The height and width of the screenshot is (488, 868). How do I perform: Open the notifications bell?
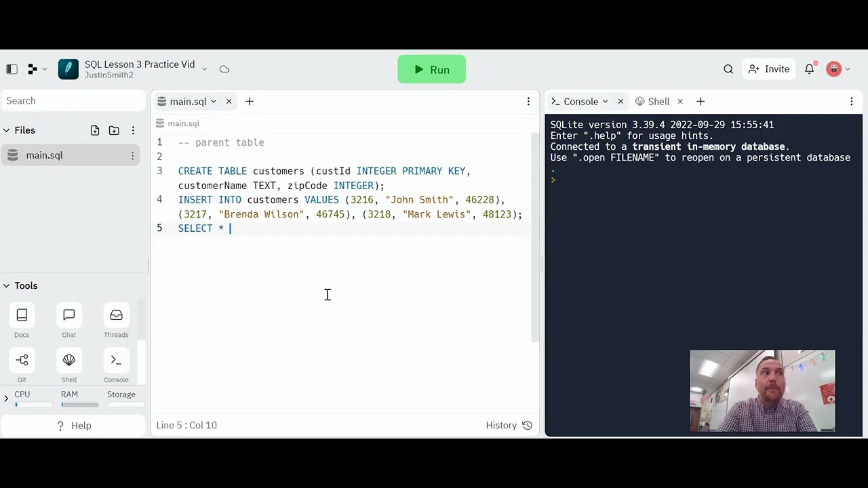[809, 69]
